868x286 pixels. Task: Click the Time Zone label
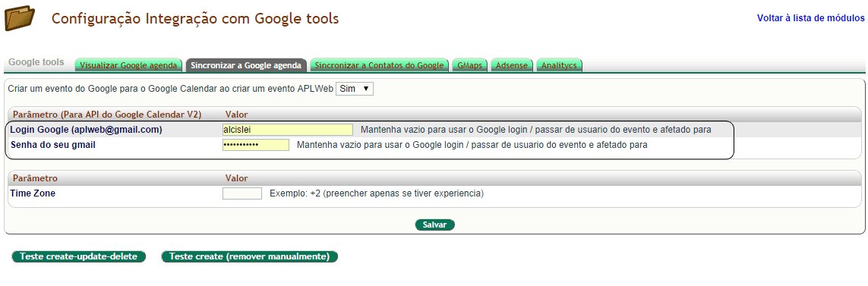(x=33, y=193)
